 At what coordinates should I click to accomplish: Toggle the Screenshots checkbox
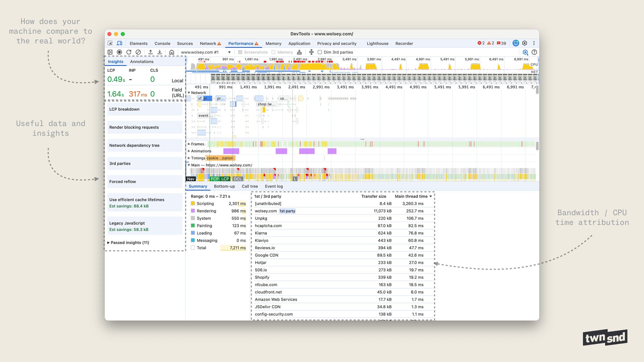point(240,52)
